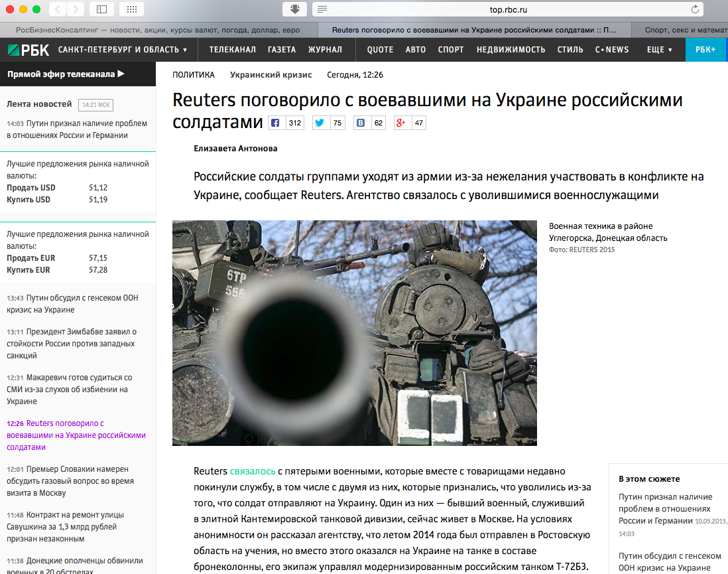Switch to the РосБизнесКонсалтинг browser tab
This screenshot has height=574, width=728.
(x=158, y=30)
